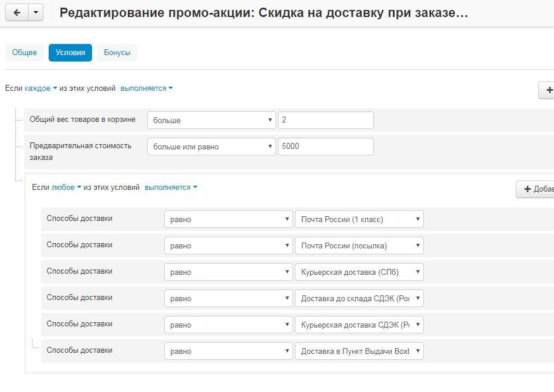
Task: Open the Курьерская доставка (СПб) dropdown
Action: [x=359, y=271]
